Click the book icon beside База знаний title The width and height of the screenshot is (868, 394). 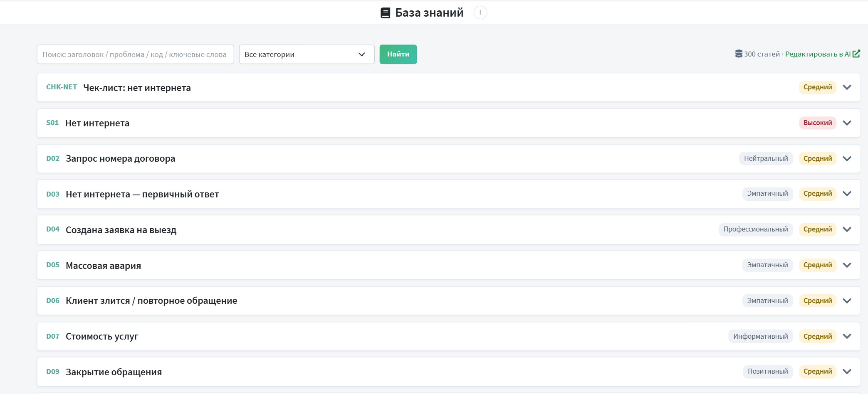coord(385,13)
